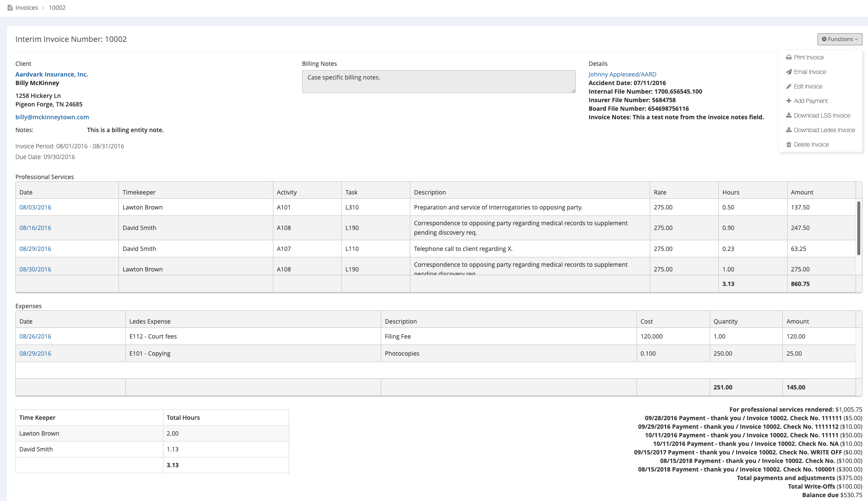868x501 pixels.
Task: Click the pencil icon for Edit Invoice
Action: (788, 86)
